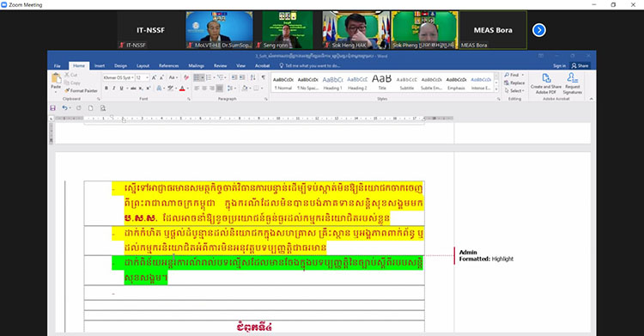This screenshot has height=336, width=644.
Task: Click the Sort icon in Paragraph group
Action: [x=253, y=77]
